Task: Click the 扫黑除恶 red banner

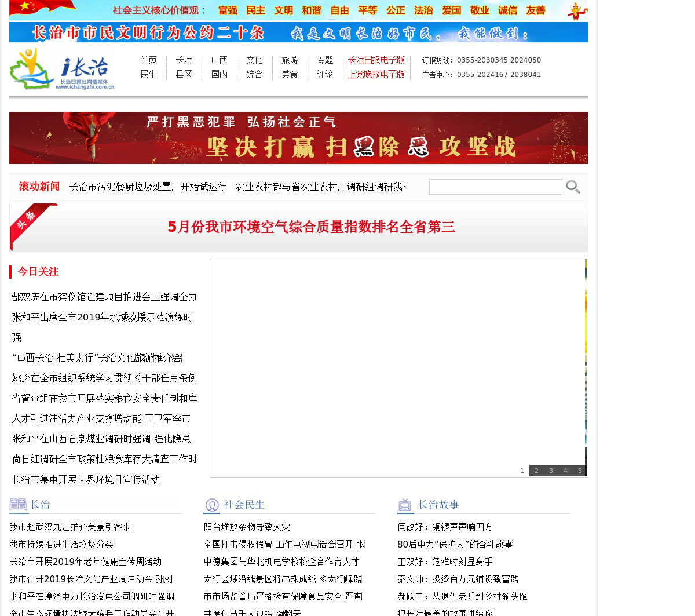Action: (x=298, y=138)
